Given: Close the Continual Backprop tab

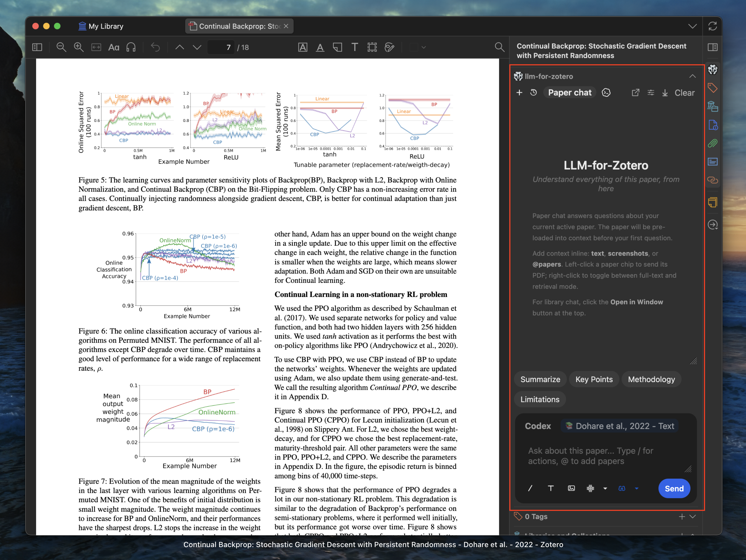Looking at the screenshot, I should pyautogui.click(x=286, y=26).
